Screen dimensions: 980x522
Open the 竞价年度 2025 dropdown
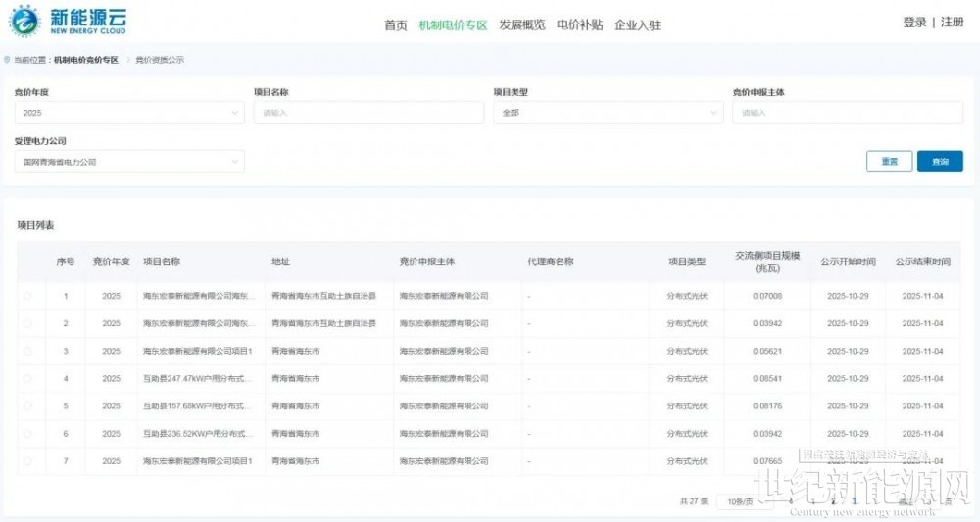pos(128,113)
